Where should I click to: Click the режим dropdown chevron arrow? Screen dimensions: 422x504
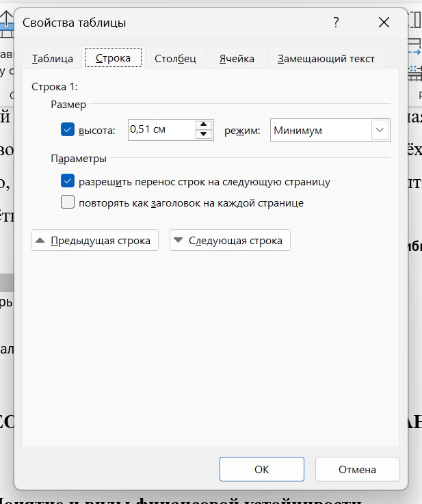[380, 130]
